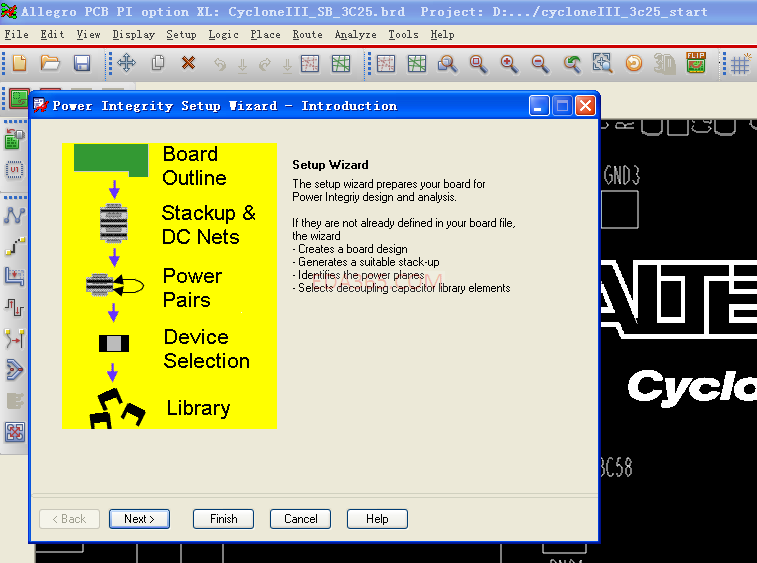Click the green board icon on second toolbar row

(19, 99)
